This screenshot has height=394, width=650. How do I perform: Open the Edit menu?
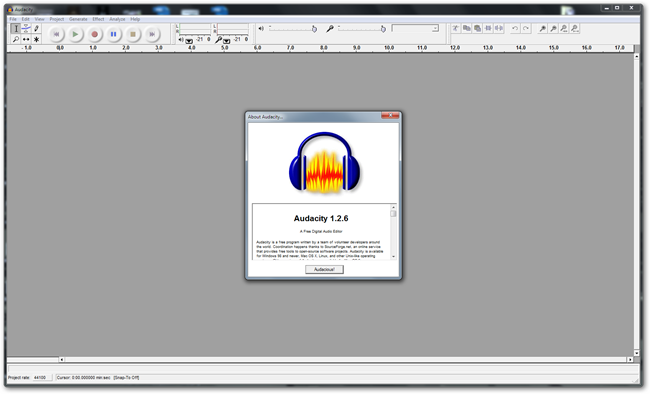26,19
